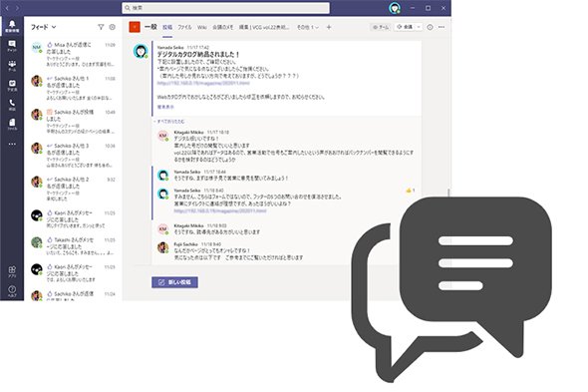Open feed settings gear icon
The image size is (588, 392).
pyautogui.click(x=113, y=27)
